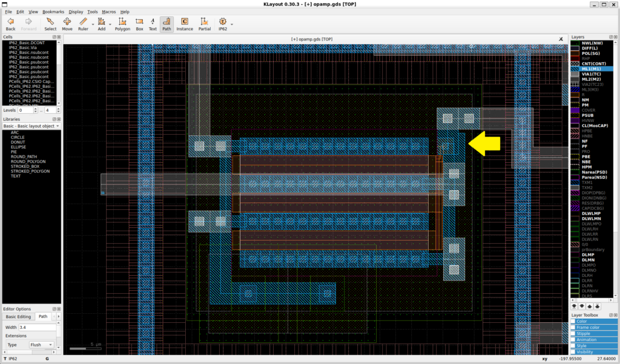
Task: Select the Polygon drawing tool
Action: [x=122, y=24]
